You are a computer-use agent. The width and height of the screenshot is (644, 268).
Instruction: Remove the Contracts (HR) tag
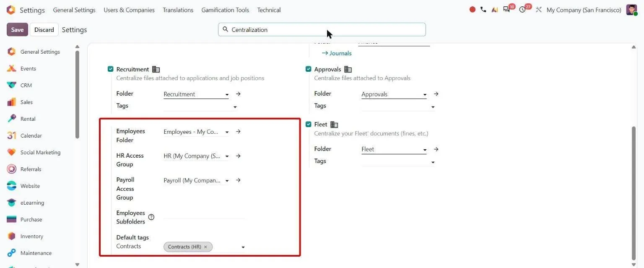205,247
